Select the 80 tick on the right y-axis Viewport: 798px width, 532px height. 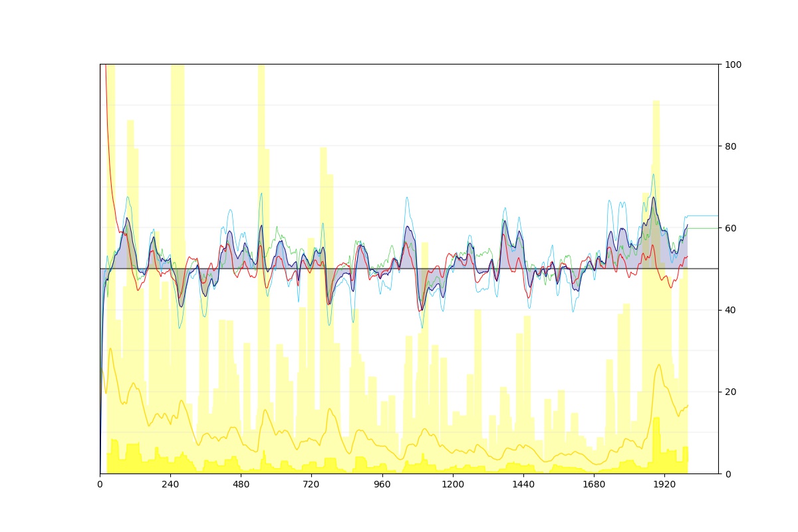click(730, 146)
